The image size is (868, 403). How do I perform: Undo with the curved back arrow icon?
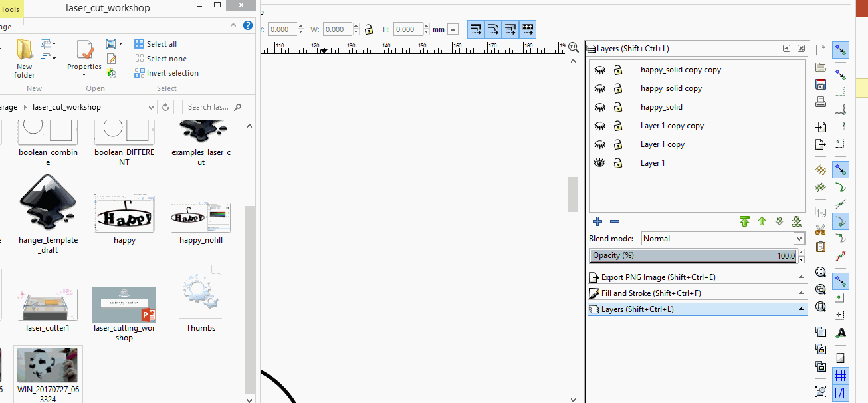[820, 170]
